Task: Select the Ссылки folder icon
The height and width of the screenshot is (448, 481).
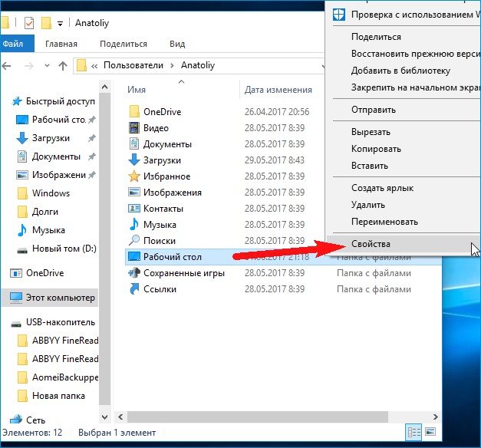Action: point(134,289)
